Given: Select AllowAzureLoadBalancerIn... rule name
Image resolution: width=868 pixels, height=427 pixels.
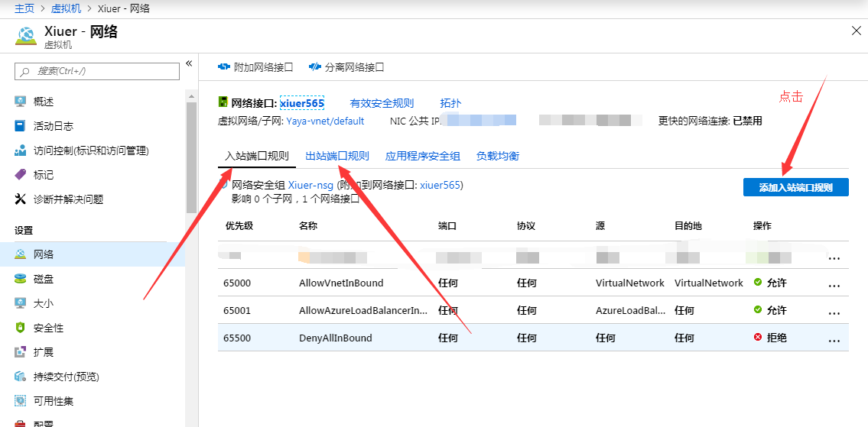Looking at the screenshot, I should click(x=363, y=310).
